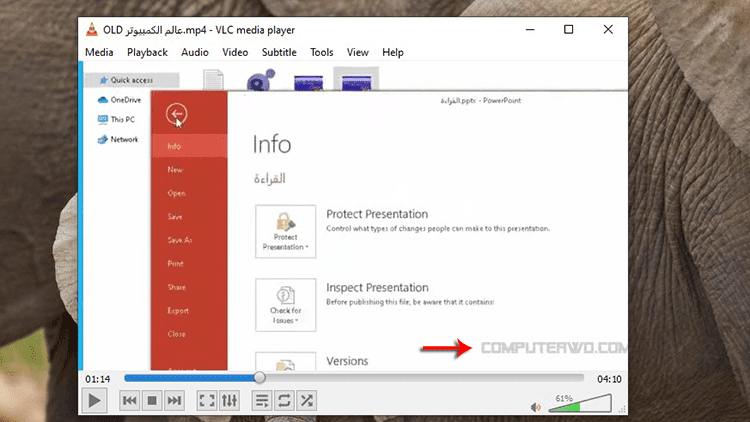
Task: Click the seek bar playhead handle
Action: 259,378
